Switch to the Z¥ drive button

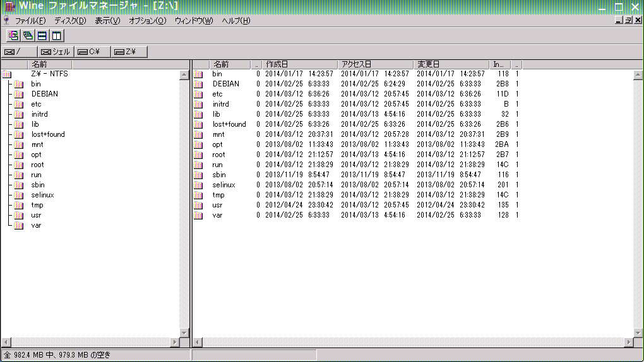tap(129, 52)
